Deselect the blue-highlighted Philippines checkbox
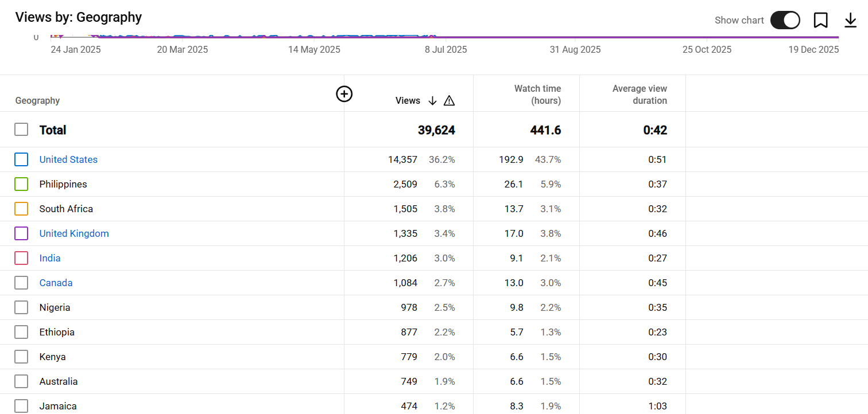This screenshot has height=414, width=868. [21, 184]
